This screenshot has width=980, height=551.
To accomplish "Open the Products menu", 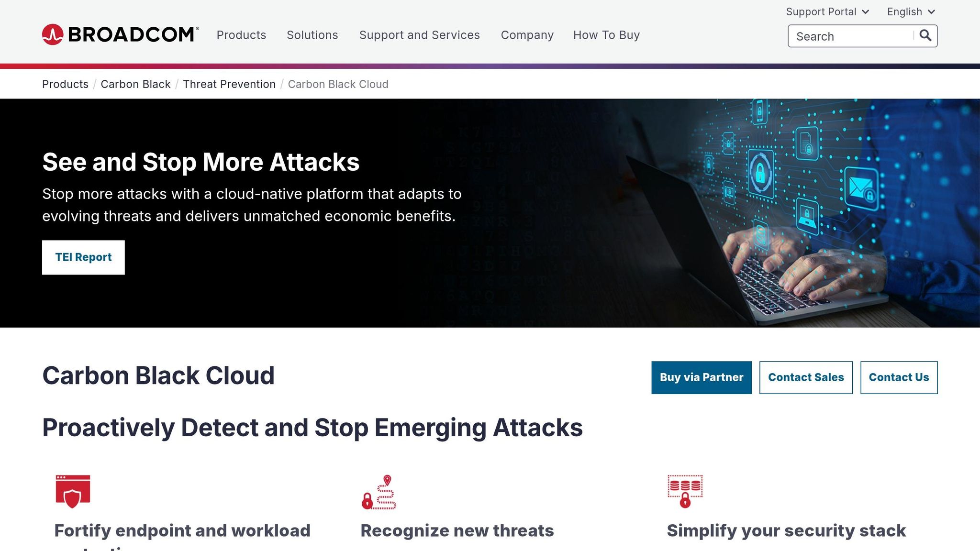I will [241, 35].
